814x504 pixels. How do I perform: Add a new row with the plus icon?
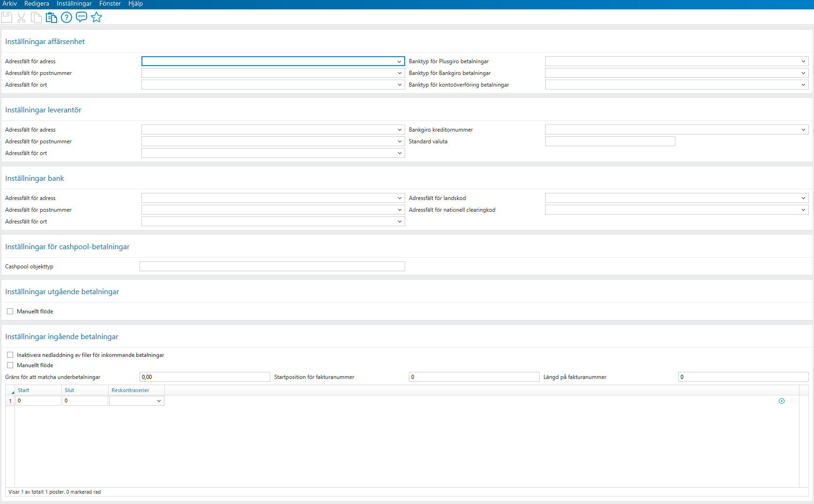(781, 401)
